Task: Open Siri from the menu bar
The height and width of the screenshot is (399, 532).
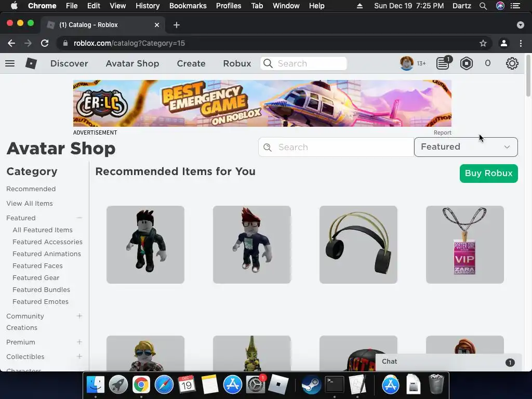Action: click(x=500, y=6)
